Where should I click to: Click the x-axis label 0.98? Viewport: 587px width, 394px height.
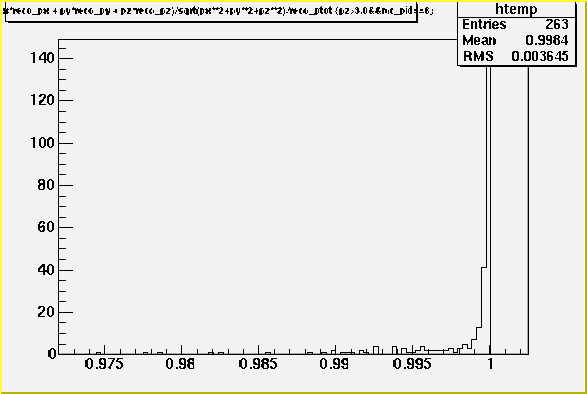tap(180, 364)
